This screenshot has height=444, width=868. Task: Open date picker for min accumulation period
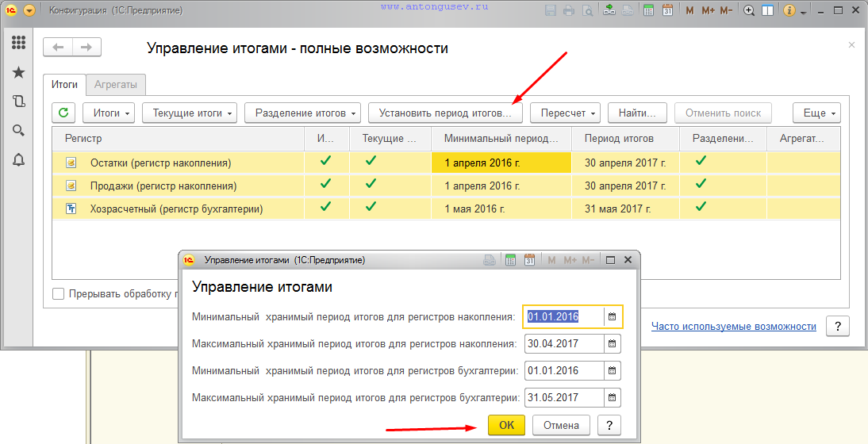pyautogui.click(x=613, y=317)
